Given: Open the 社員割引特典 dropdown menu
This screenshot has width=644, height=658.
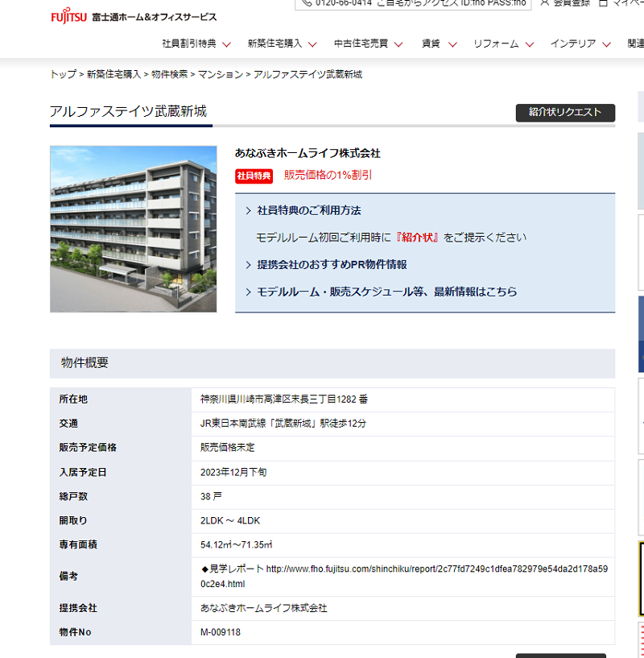Looking at the screenshot, I should coord(196,43).
